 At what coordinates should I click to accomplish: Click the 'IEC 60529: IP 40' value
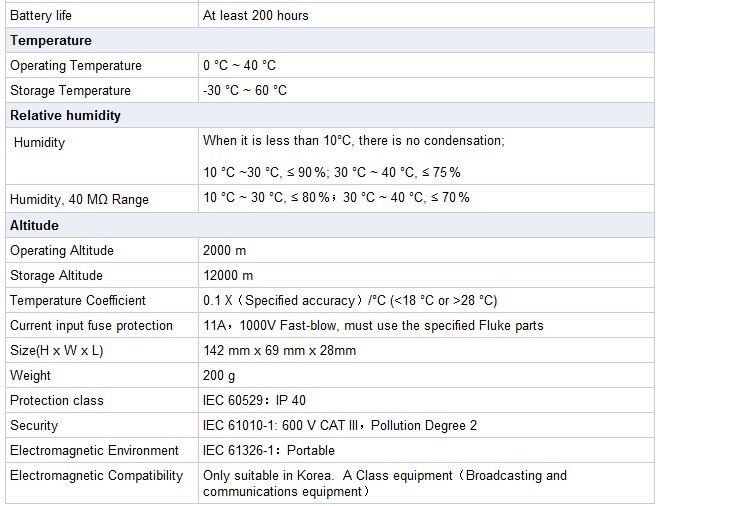(x=254, y=401)
